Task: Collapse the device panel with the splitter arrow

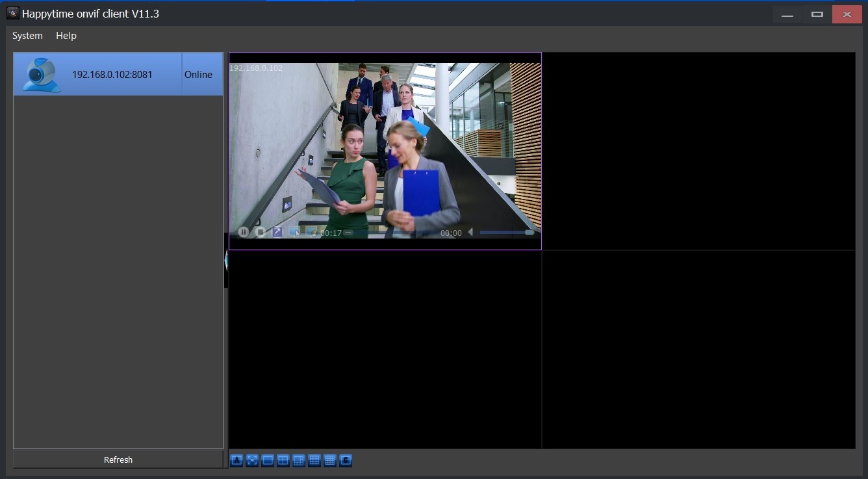Action: tap(225, 260)
